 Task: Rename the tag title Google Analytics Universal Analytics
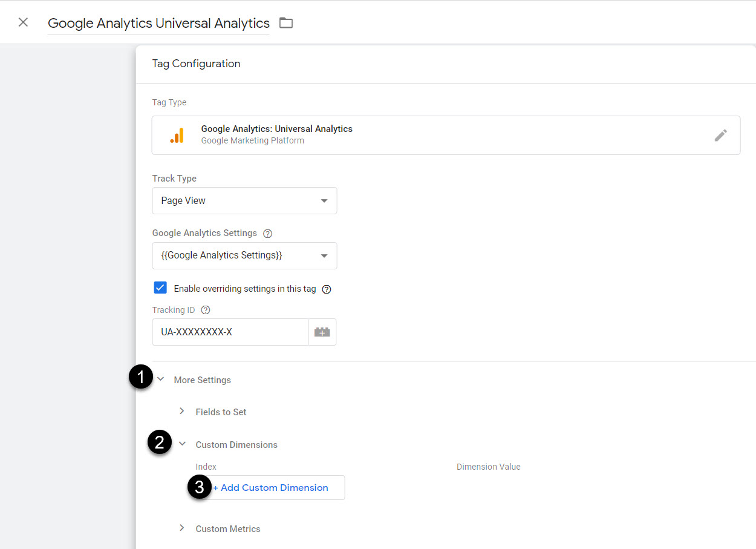[x=158, y=23]
